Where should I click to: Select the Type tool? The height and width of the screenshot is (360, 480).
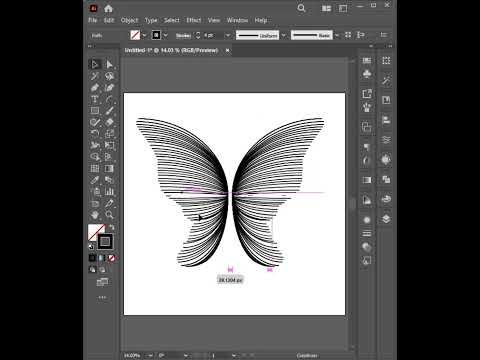coord(95,99)
